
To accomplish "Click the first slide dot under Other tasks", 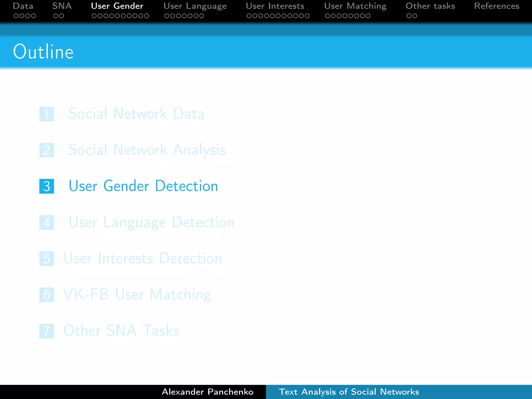I will 409,16.
